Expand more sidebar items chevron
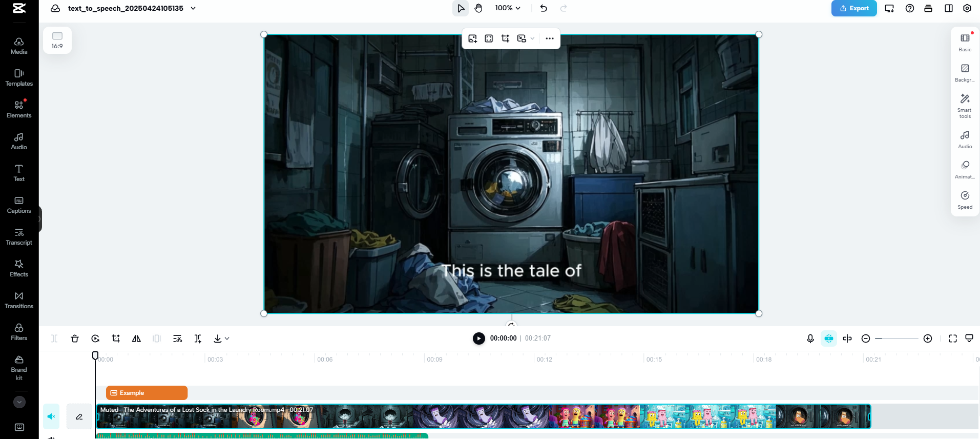The width and height of the screenshot is (980, 439). (x=19, y=402)
